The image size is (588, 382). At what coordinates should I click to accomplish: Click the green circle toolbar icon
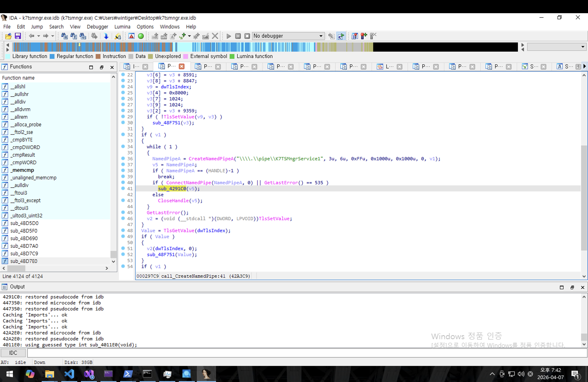tap(141, 36)
